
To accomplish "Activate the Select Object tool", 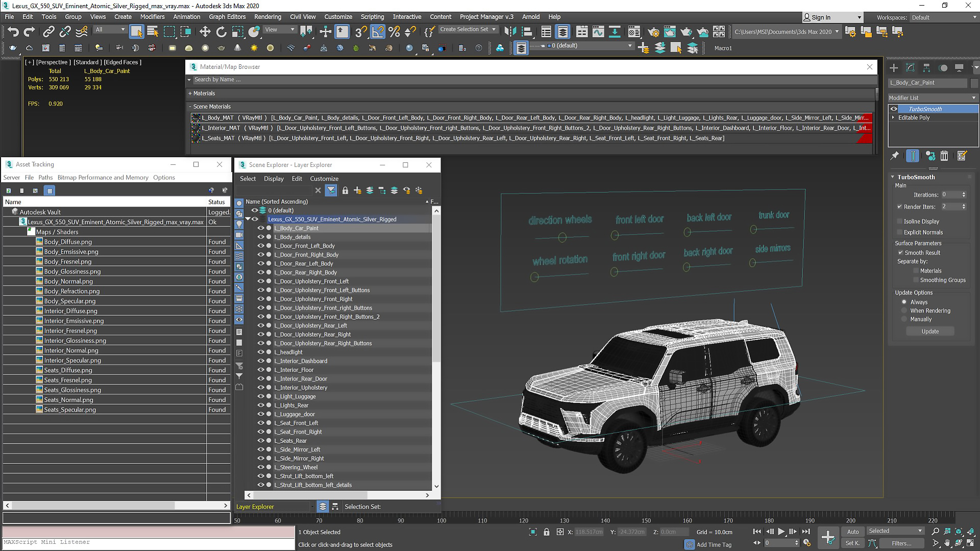I will point(136,32).
